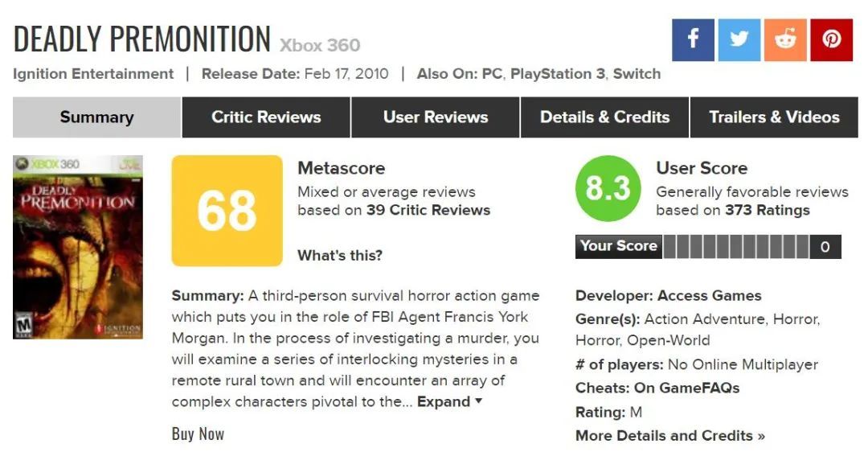
Task: Go to the Details & Credits tab
Action: pyautogui.click(x=604, y=117)
